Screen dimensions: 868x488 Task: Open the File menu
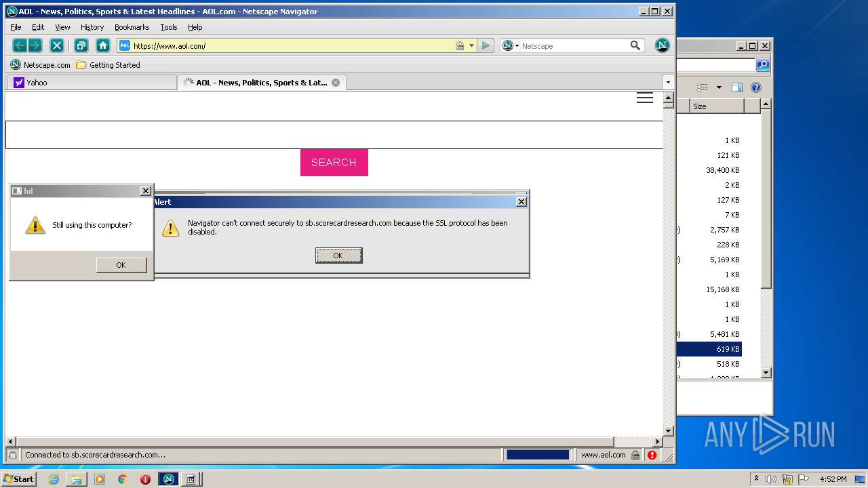click(x=16, y=27)
